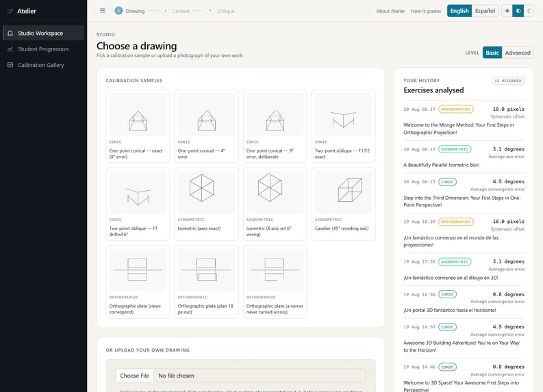This screenshot has width=543, height=392.
Task: Switch to dark theme moon icon
Action: (529, 11)
